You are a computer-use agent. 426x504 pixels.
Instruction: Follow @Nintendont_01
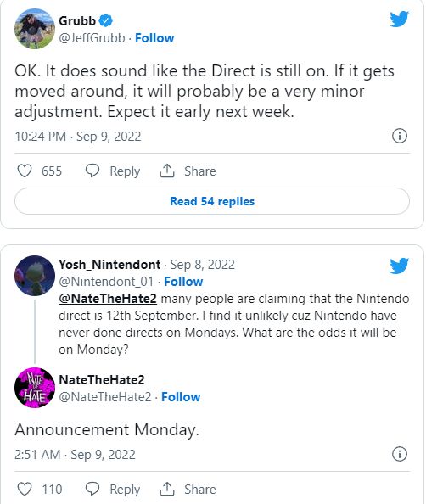(183, 281)
